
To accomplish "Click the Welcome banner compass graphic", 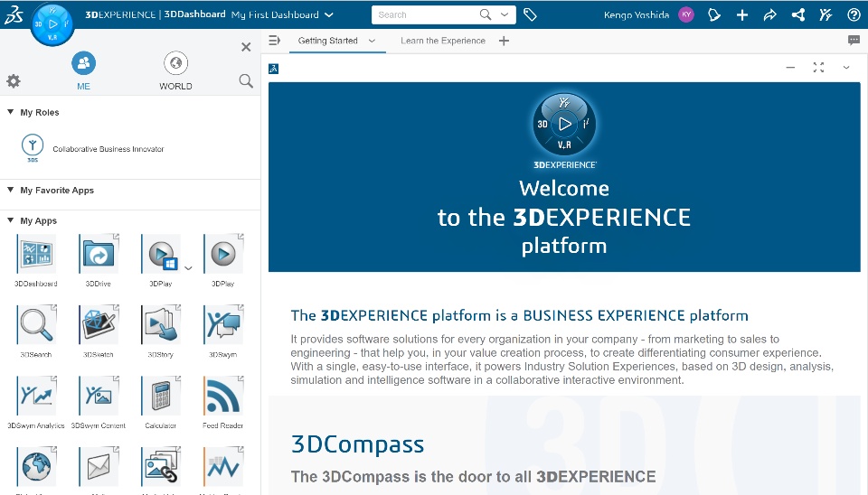I will tap(564, 125).
